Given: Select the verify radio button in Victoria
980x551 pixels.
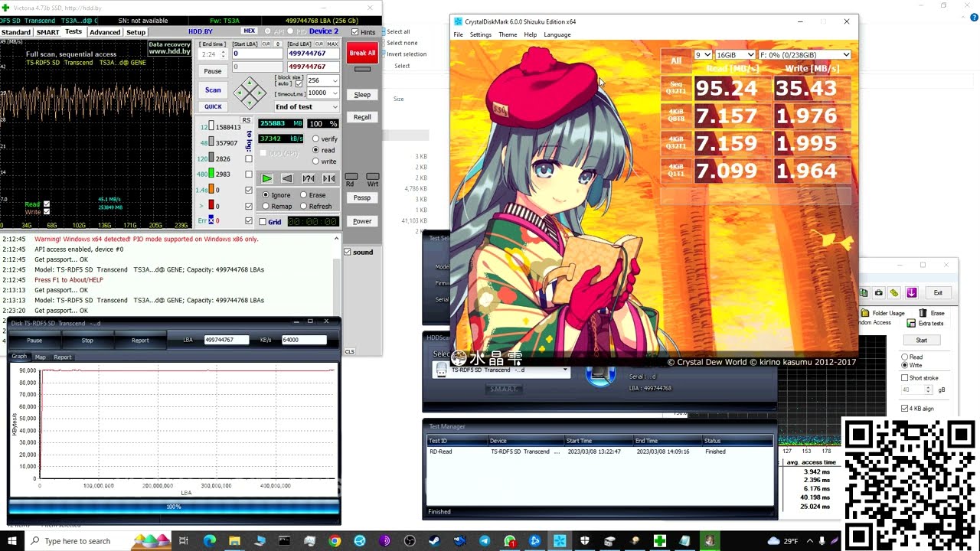Looking at the screenshot, I should coord(315,139).
